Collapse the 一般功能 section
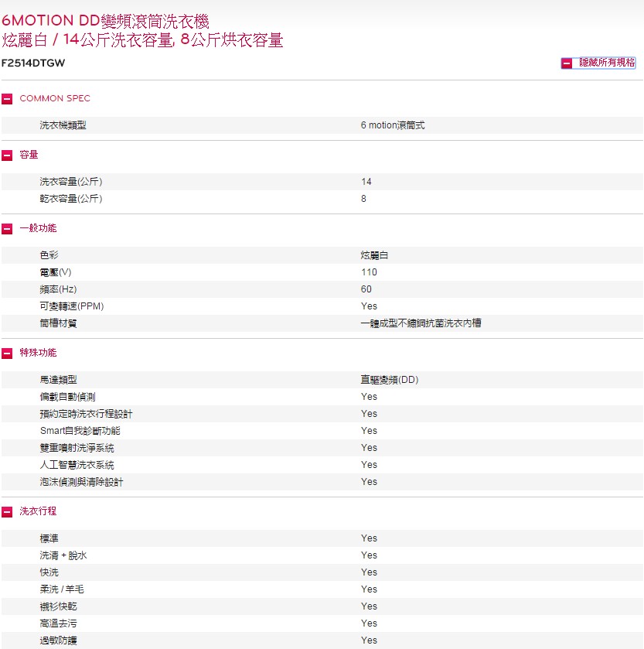The width and height of the screenshot is (644, 649). tap(7, 228)
